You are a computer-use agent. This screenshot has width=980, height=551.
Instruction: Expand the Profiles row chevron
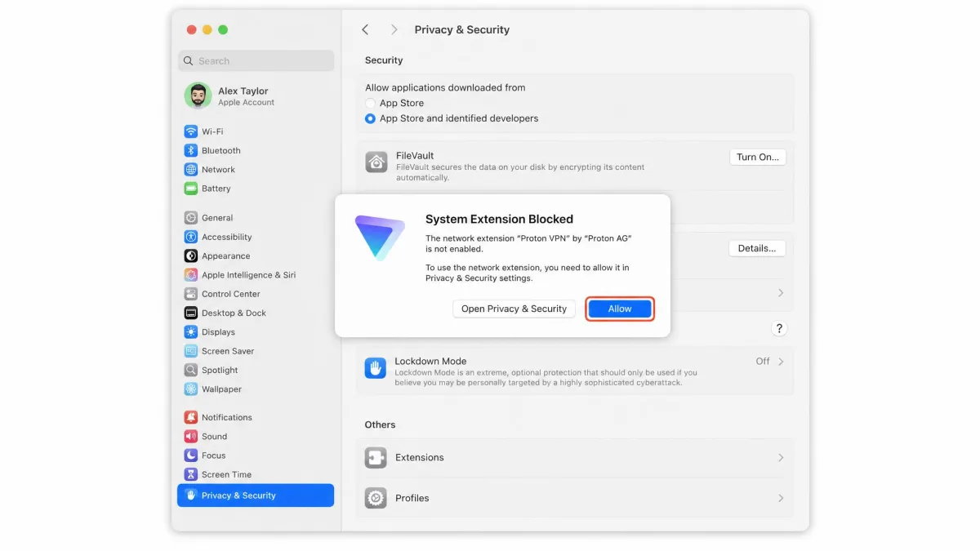(x=781, y=498)
